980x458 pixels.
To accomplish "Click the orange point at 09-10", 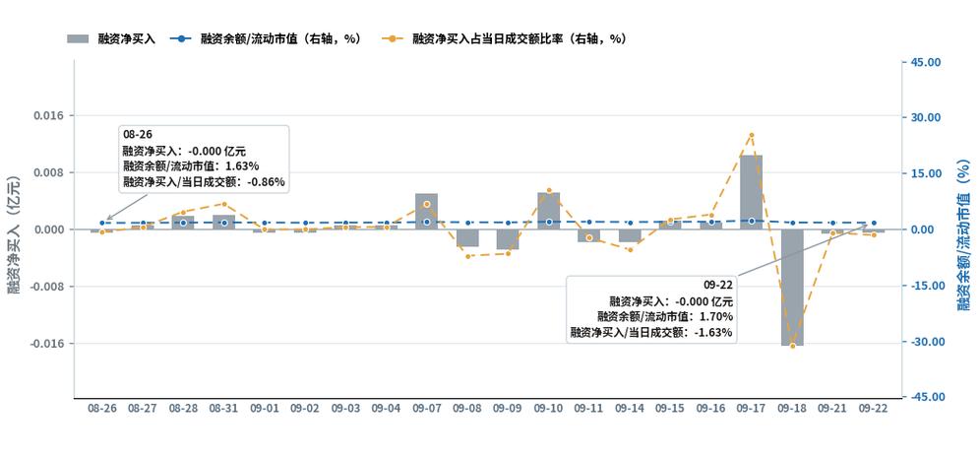I will pos(549,190).
